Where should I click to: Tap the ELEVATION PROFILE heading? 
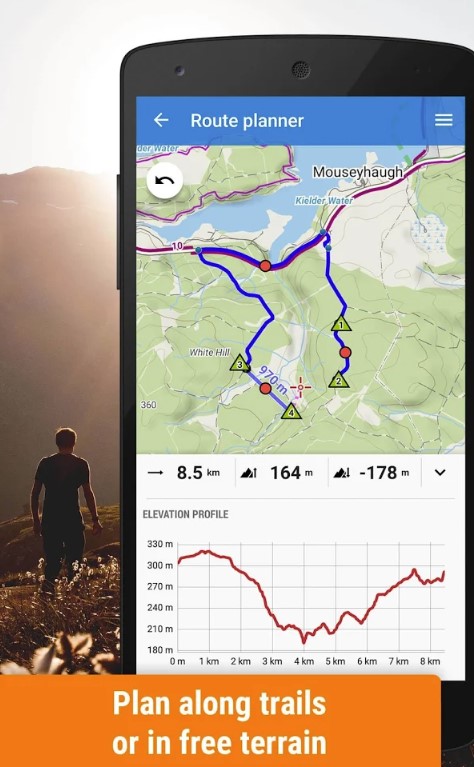click(x=185, y=514)
